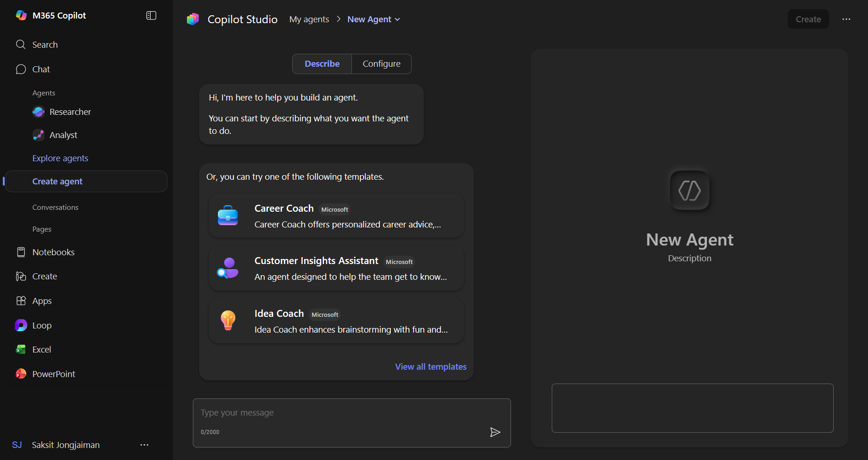868x460 pixels.
Task: Open options menu next to Saksit Jongjaiman
Action: coord(144,445)
